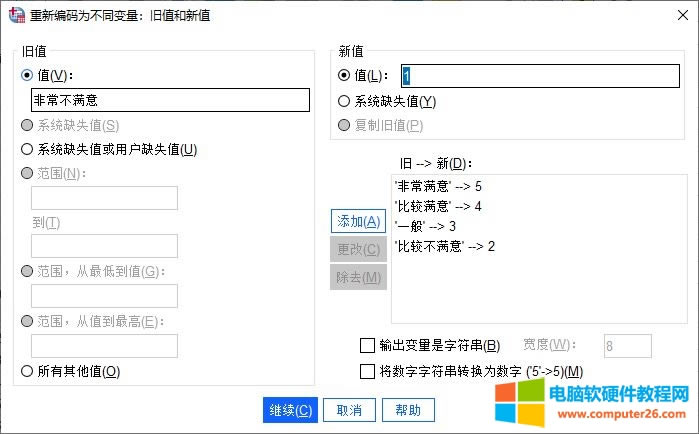Select new value "系统缺失值(Y)" option
The height and width of the screenshot is (434, 699).
(345, 100)
